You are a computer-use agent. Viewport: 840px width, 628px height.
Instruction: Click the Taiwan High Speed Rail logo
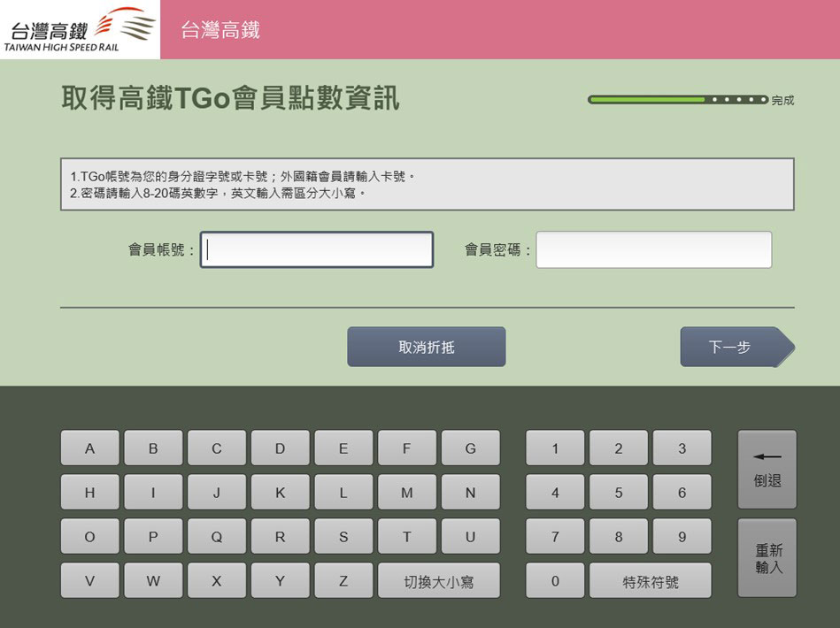click(80, 29)
